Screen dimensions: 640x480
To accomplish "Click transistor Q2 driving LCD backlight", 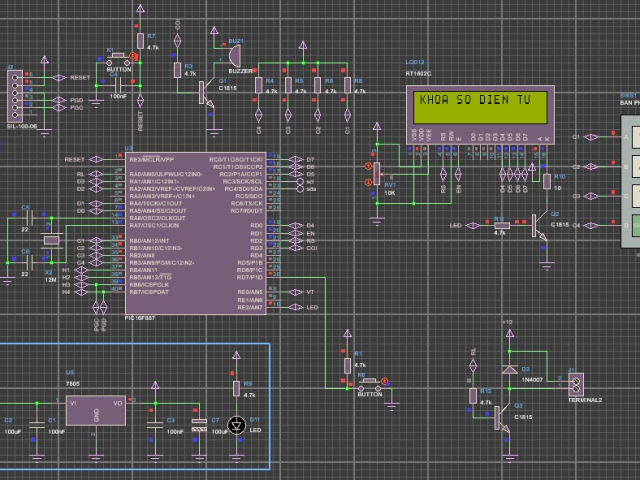I will [540, 227].
